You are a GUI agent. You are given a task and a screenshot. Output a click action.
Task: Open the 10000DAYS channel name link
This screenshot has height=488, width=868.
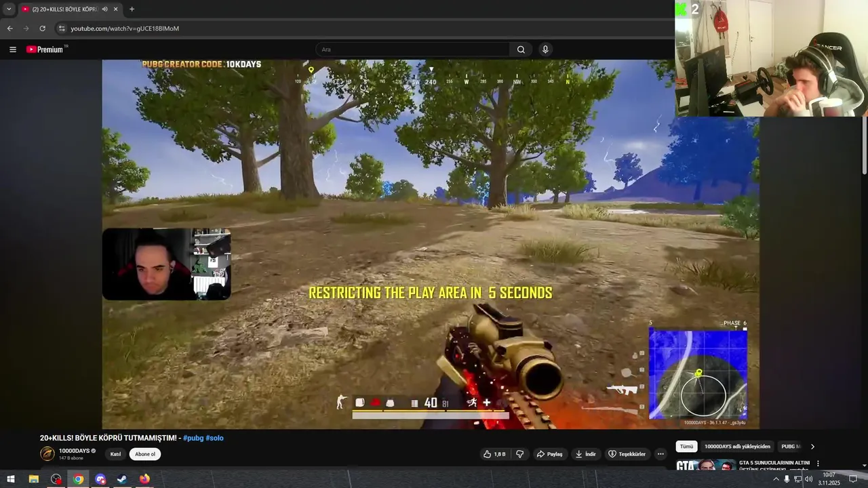74,451
